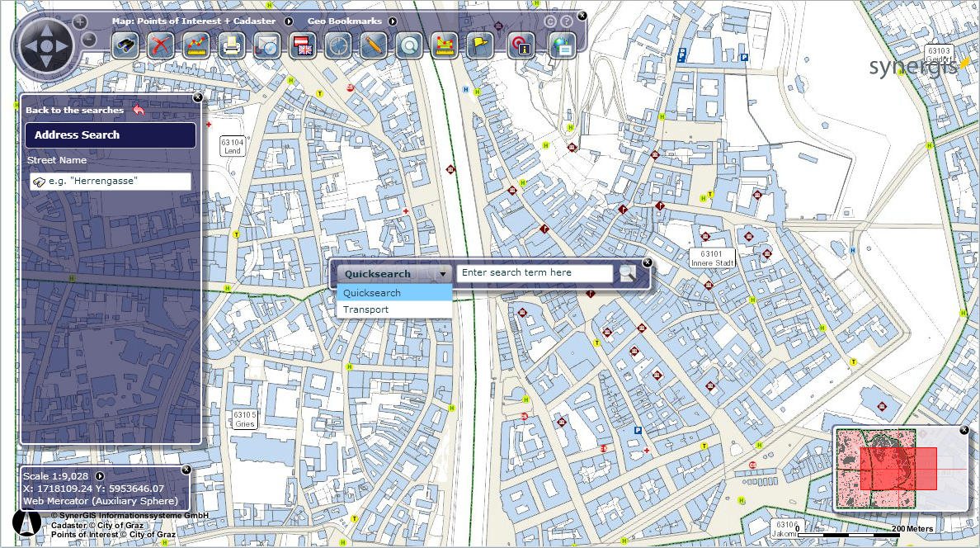Expand the Map: Points of Interest + Cadaster menu
The image size is (980, 548).
pos(288,21)
